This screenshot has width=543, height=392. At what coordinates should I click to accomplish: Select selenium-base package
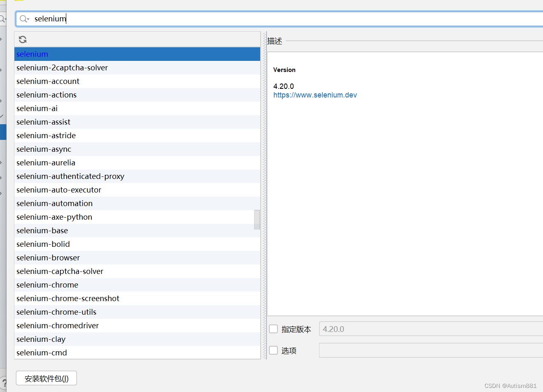coord(137,230)
